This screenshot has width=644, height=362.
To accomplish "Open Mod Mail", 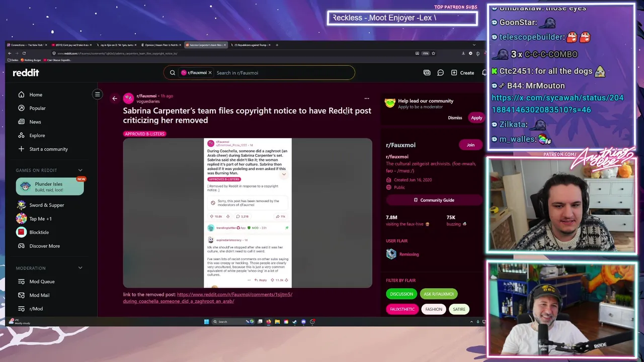I will 34,295.
